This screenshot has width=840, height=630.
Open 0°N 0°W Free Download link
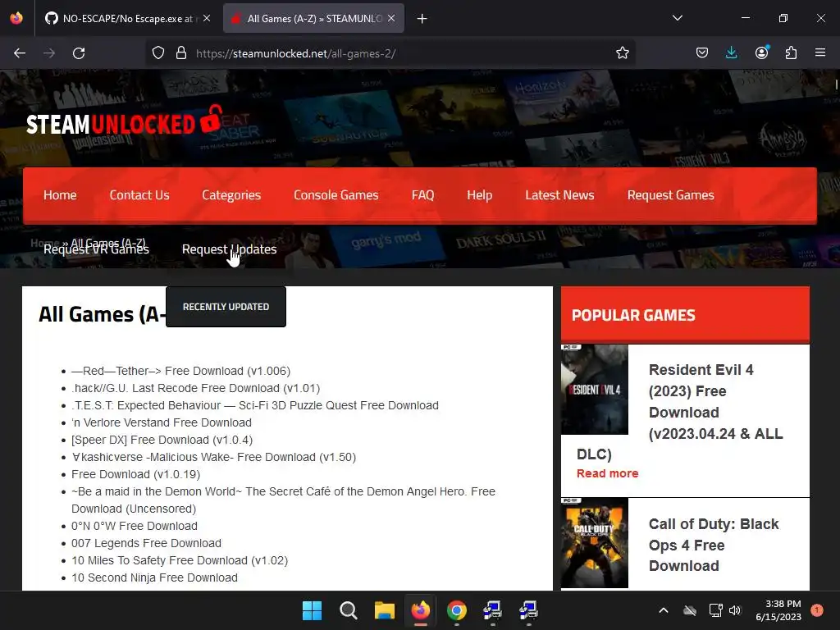[135, 526]
